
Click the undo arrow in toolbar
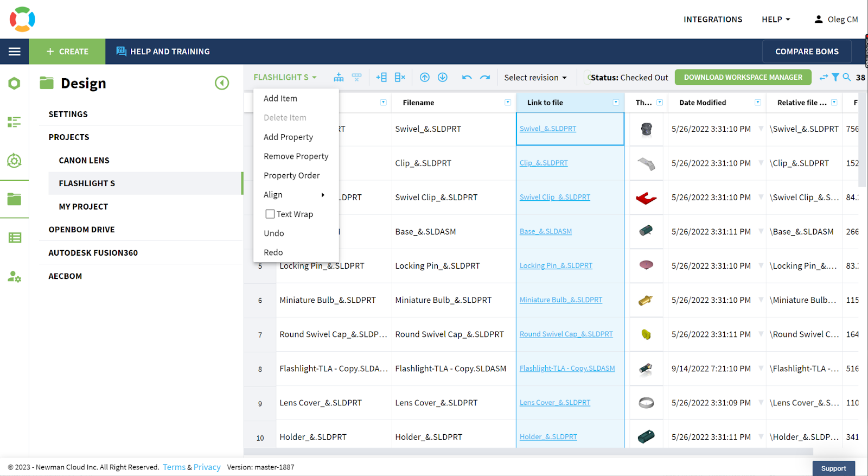467,78
